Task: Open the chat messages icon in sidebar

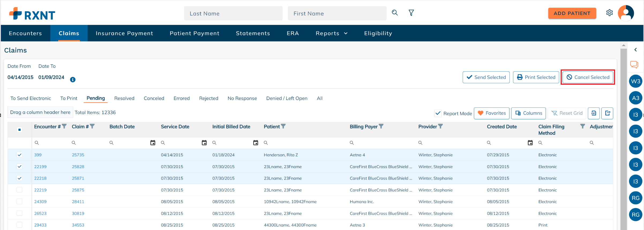Action: [634, 65]
